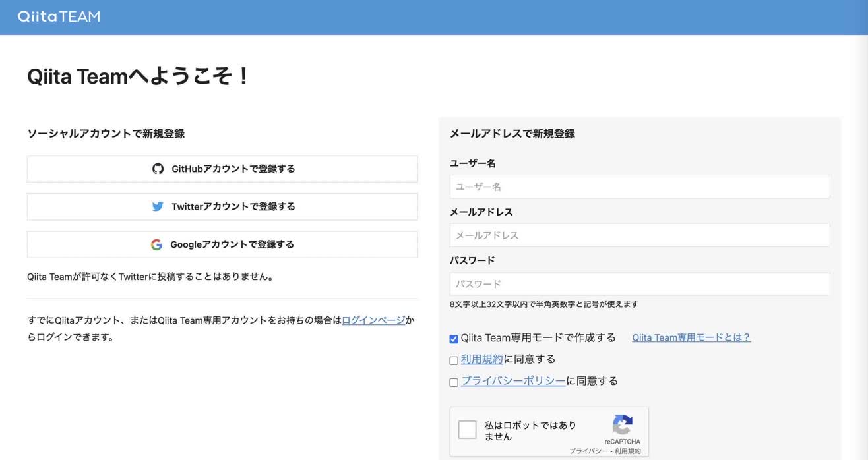
Task: Focus the ユーザー名 input field
Action: pos(640,187)
